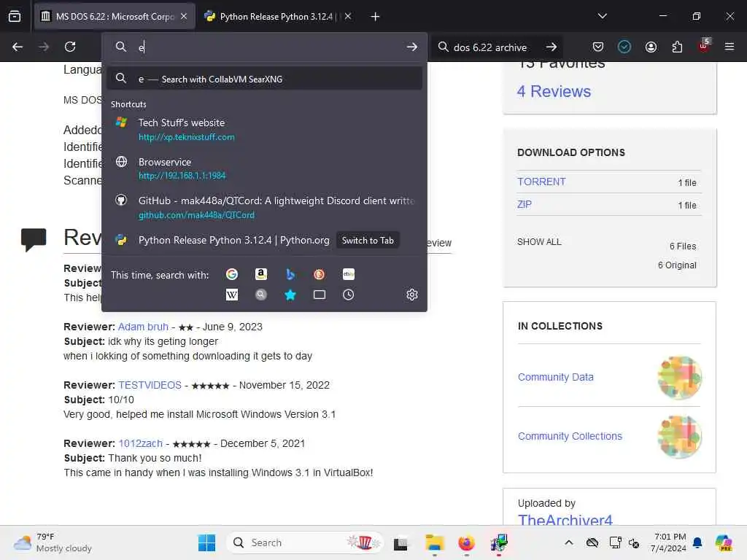747x560 pixels.
Task: Open search settings gear
Action: tap(412, 295)
